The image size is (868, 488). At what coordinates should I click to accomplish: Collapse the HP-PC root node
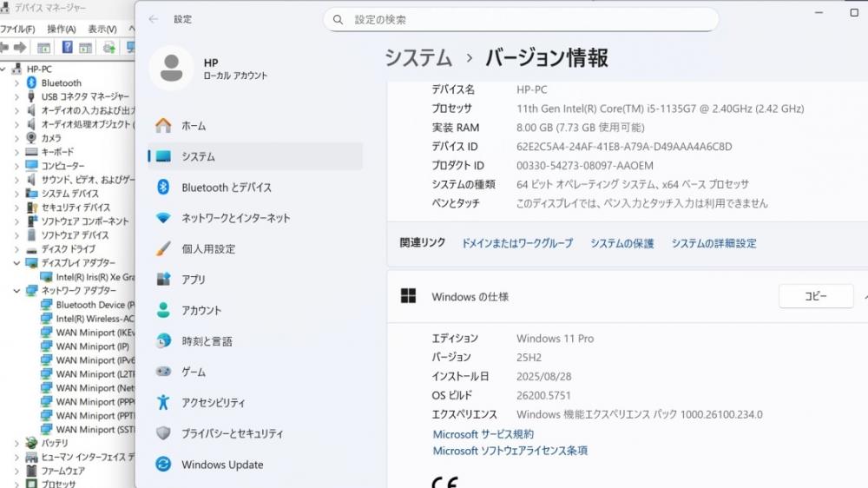tap(3, 69)
